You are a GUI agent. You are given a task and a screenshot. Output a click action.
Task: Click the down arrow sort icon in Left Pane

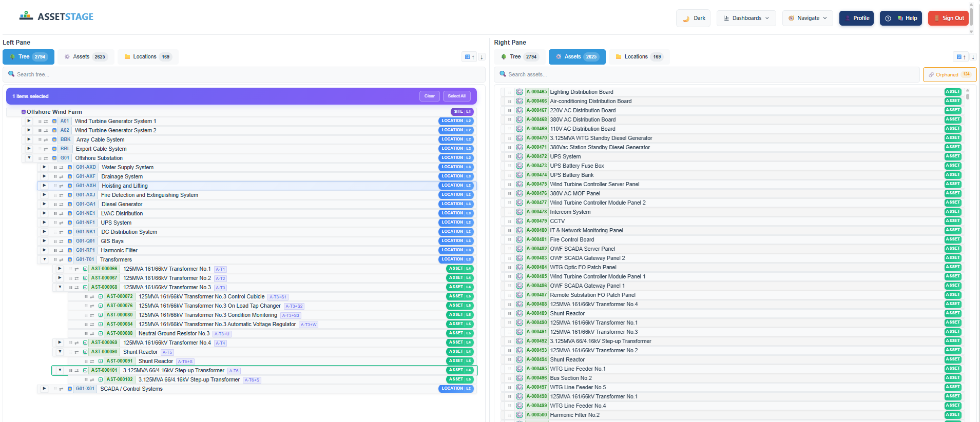pos(482,57)
